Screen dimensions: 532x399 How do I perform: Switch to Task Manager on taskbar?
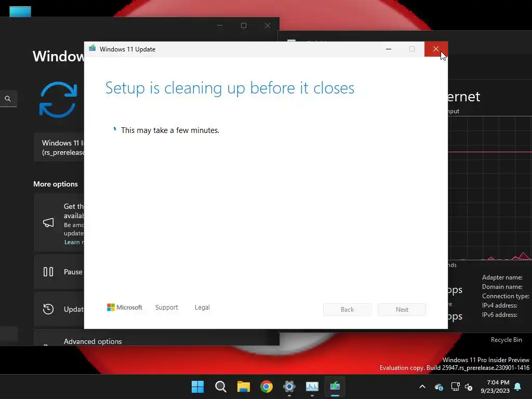pyautogui.click(x=312, y=387)
